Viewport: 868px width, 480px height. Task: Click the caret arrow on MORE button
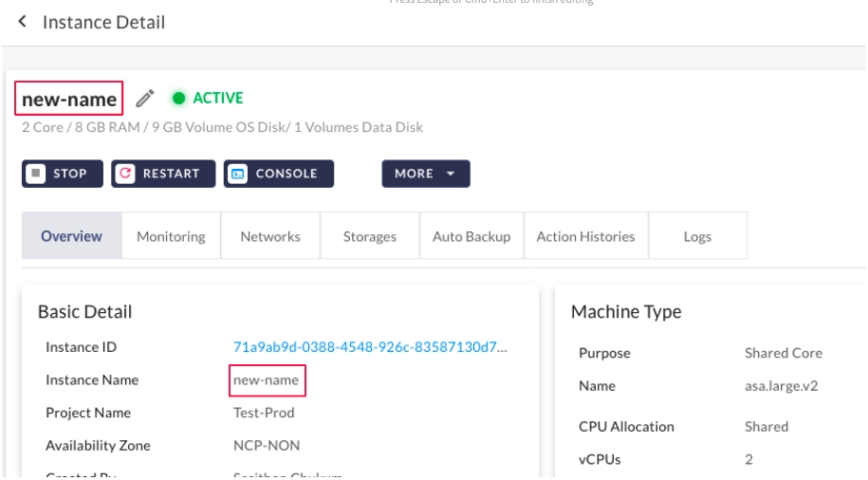pyautogui.click(x=451, y=174)
